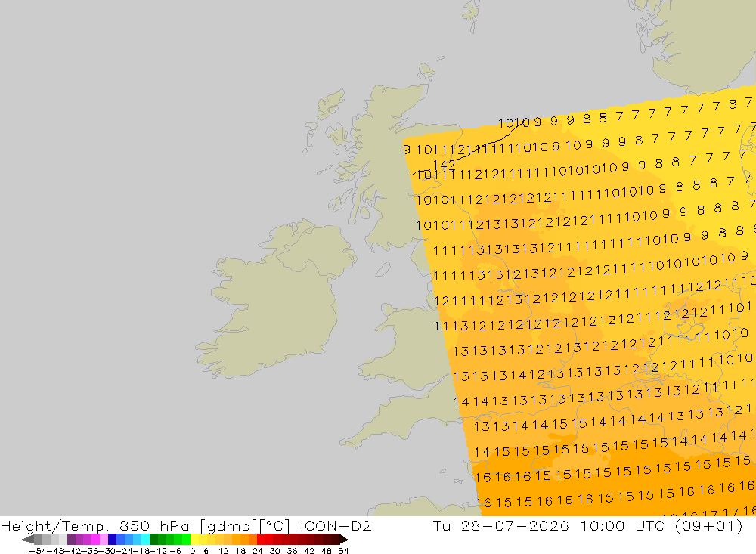
Task: Select the bright yellow band in temperature legend
Action: pyautogui.click(x=194, y=540)
